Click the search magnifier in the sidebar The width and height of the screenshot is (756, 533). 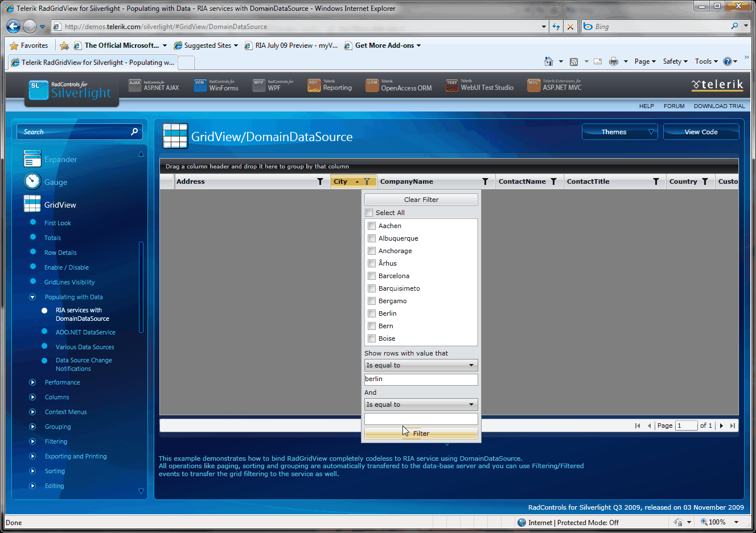134,131
